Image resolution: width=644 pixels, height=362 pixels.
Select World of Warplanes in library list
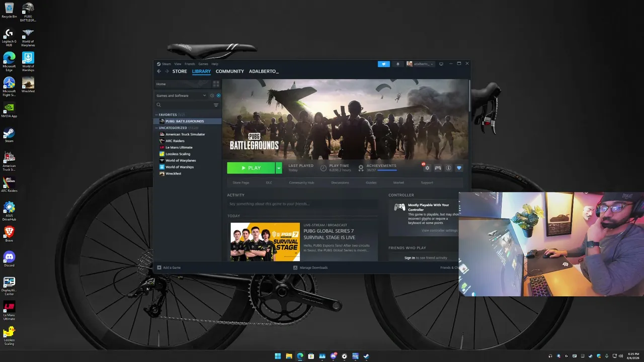click(x=187, y=160)
